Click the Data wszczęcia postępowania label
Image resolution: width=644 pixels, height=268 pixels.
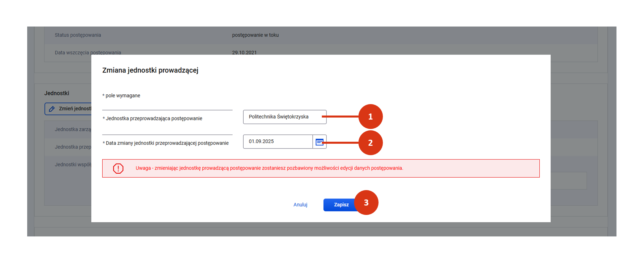[88, 52]
